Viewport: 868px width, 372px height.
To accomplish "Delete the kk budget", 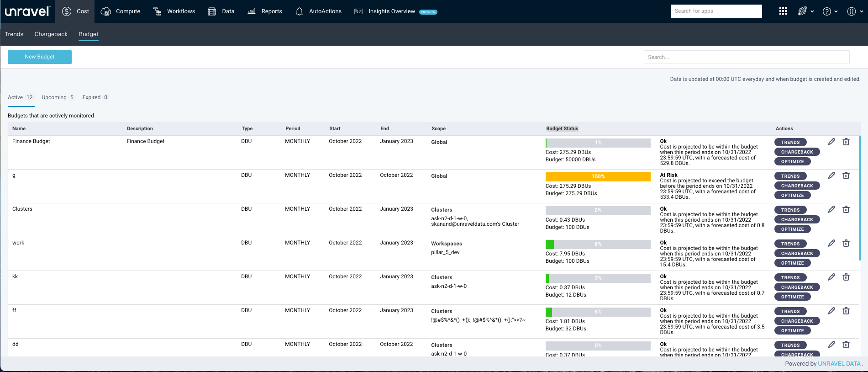I will click(846, 277).
